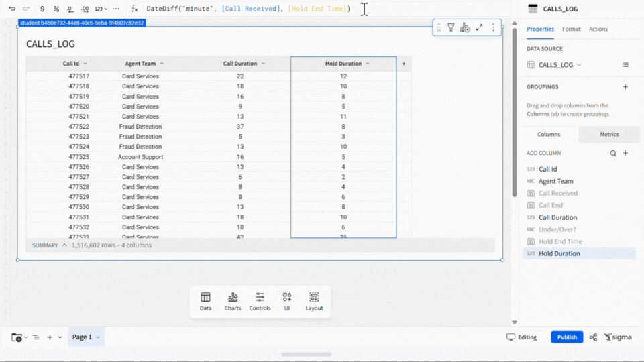
Task: Open Agent Team column menu
Action: 162,64
